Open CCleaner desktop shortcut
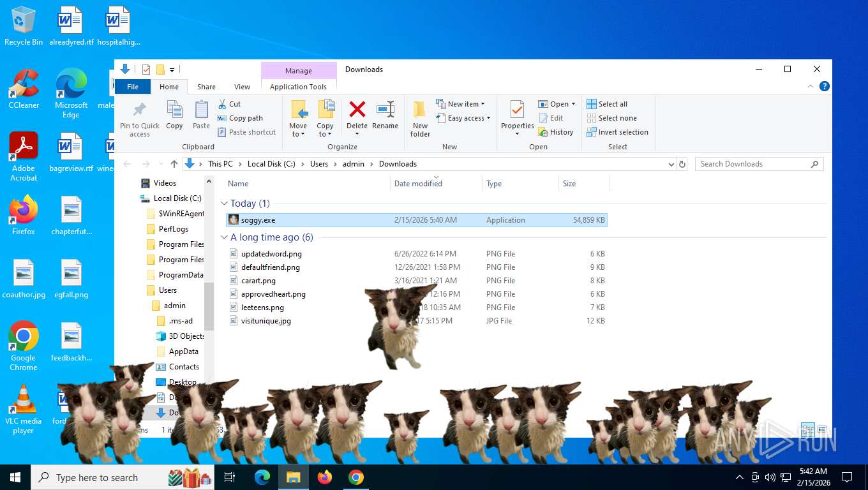Screen dimensions: 868x490 pos(24,89)
